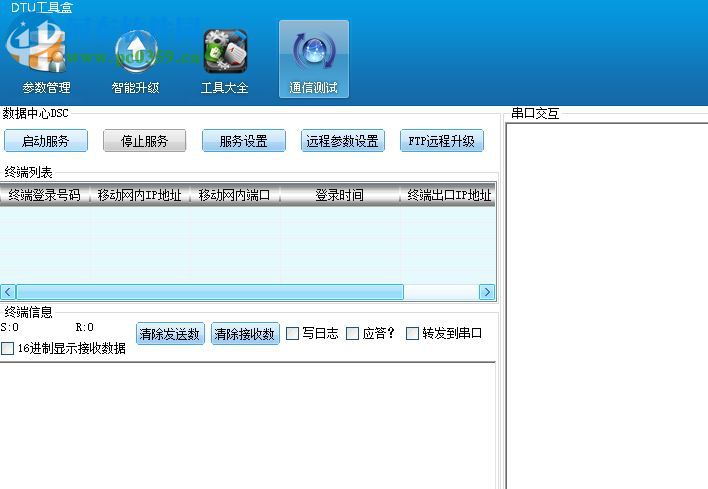Image resolution: width=708 pixels, height=489 pixels.
Task: Open 远程参数设置 remote parameter settings
Action: coord(343,141)
